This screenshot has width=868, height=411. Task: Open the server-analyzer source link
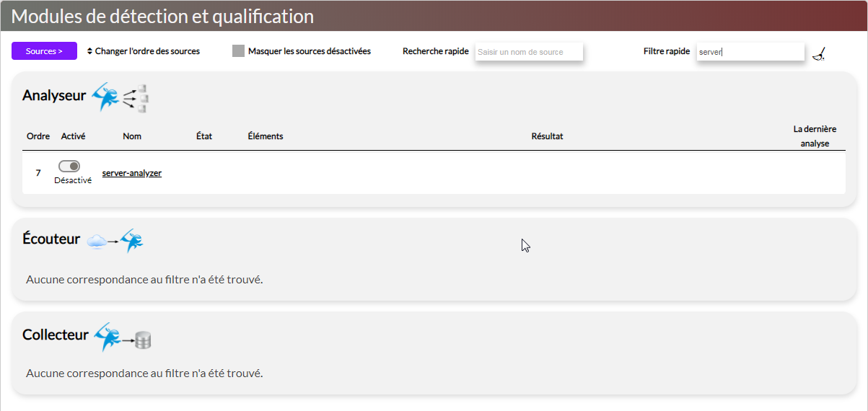(x=131, y=173)
